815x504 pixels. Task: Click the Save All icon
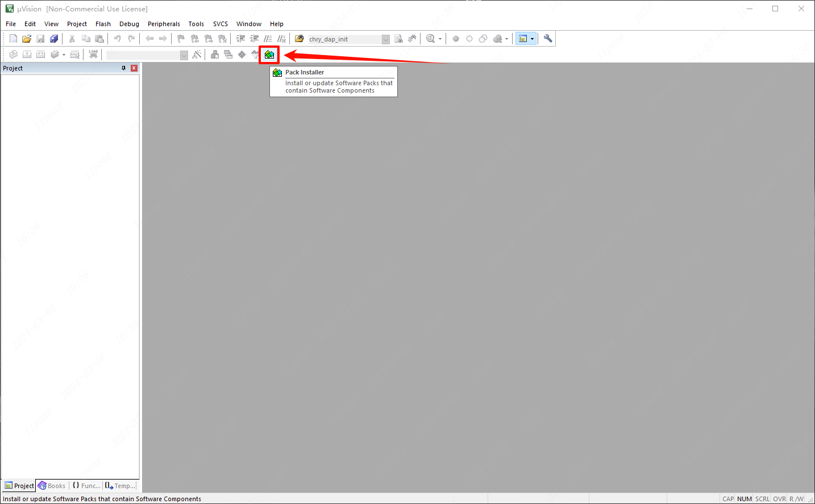click(54, 39)
